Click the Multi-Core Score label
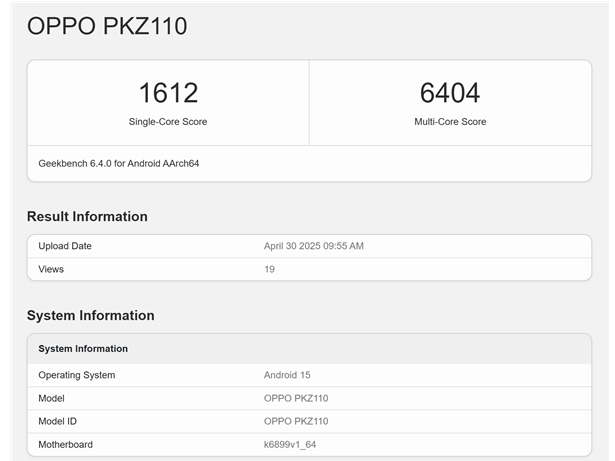 coord(450,122)
